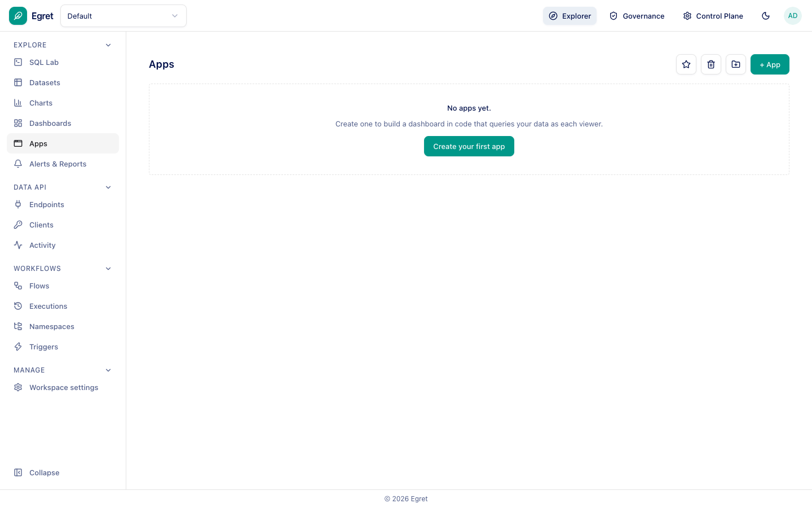
Task: Click the Egret brand name text
Action: pos(42,16)
